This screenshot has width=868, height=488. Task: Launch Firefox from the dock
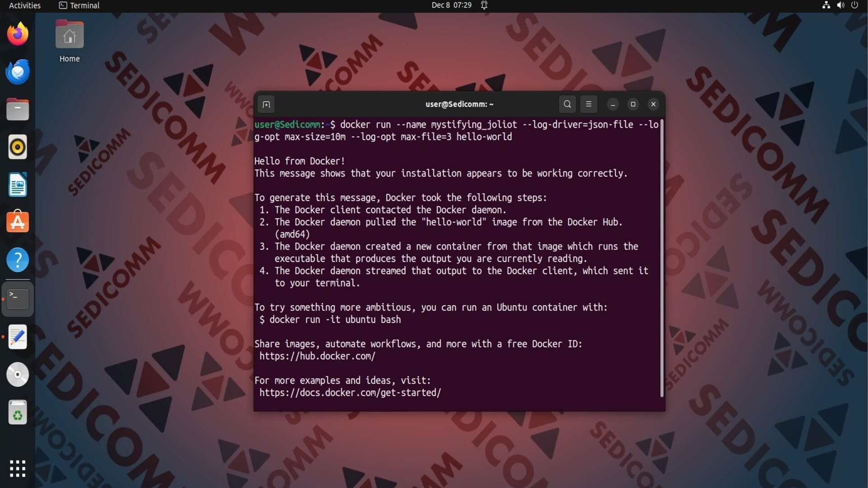[x=18, y=34]
